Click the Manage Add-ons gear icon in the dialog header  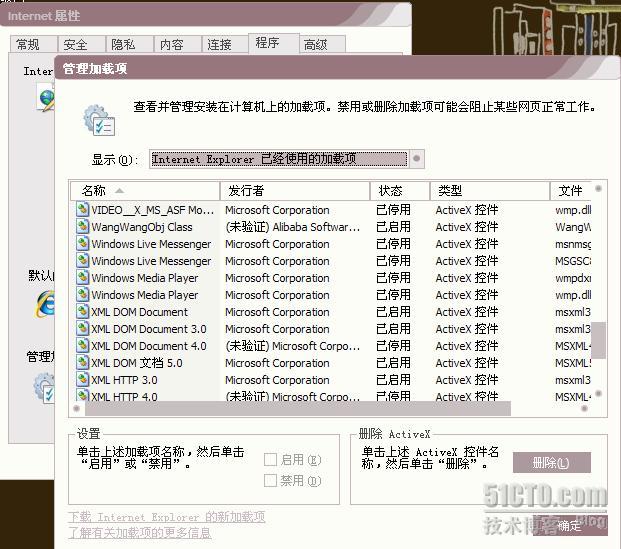click(x=99, y=120)
